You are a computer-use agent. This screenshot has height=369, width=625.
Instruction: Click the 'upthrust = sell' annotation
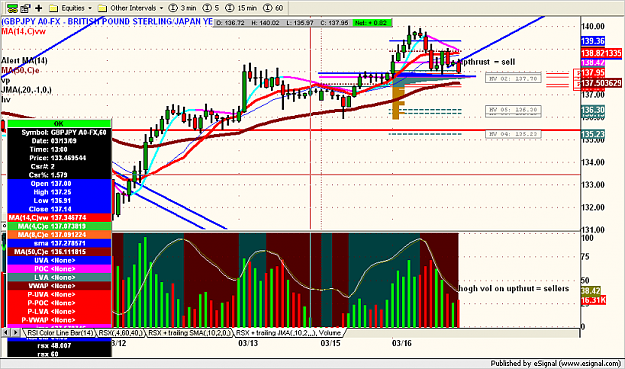[487, 62]
